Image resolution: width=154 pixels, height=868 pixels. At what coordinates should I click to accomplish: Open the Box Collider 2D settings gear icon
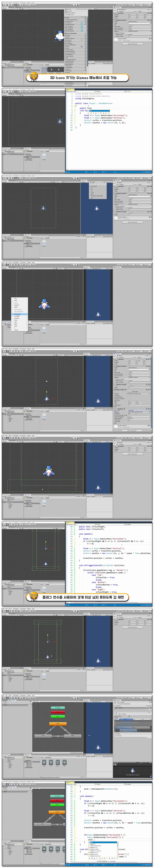(x=150, y=390)
